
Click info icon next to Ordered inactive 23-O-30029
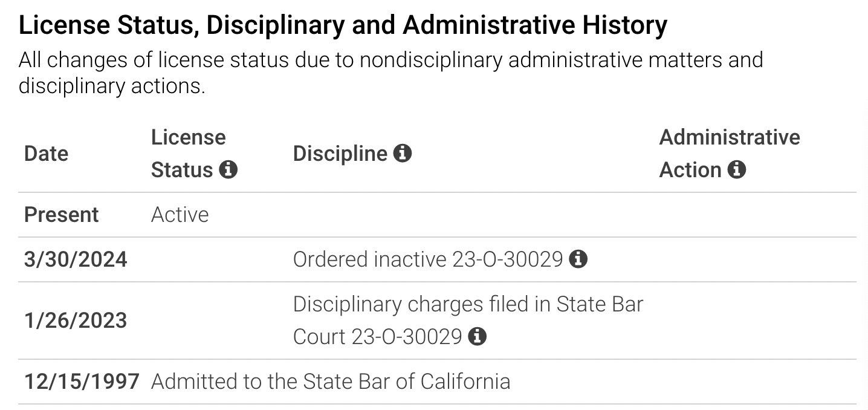[578, 259]
